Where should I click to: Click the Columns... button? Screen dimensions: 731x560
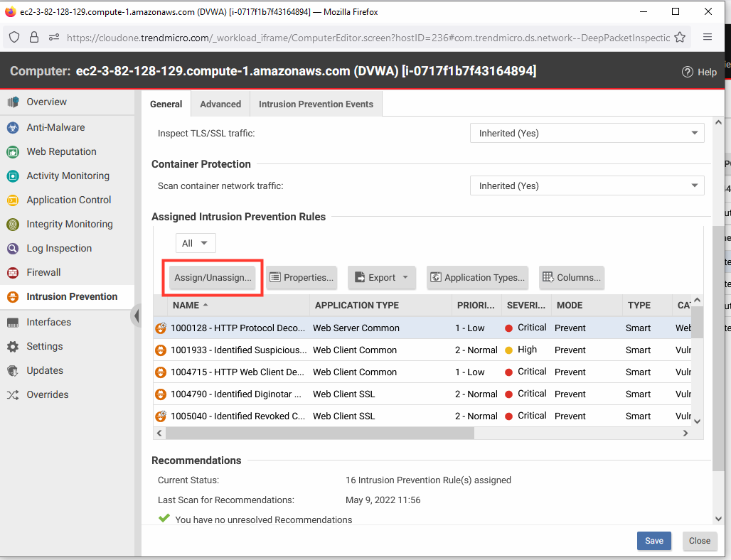coord(572,277)
